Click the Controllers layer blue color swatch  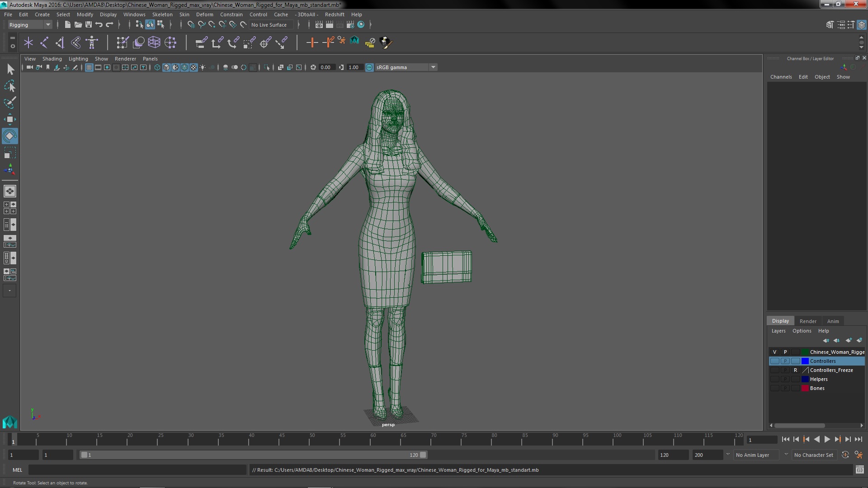(x=805, y=361)
